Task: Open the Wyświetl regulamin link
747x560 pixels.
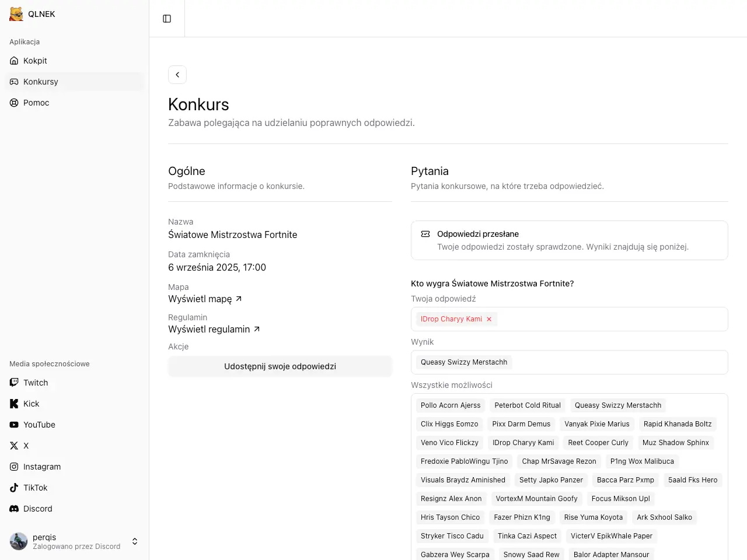Action: (214, 329)
